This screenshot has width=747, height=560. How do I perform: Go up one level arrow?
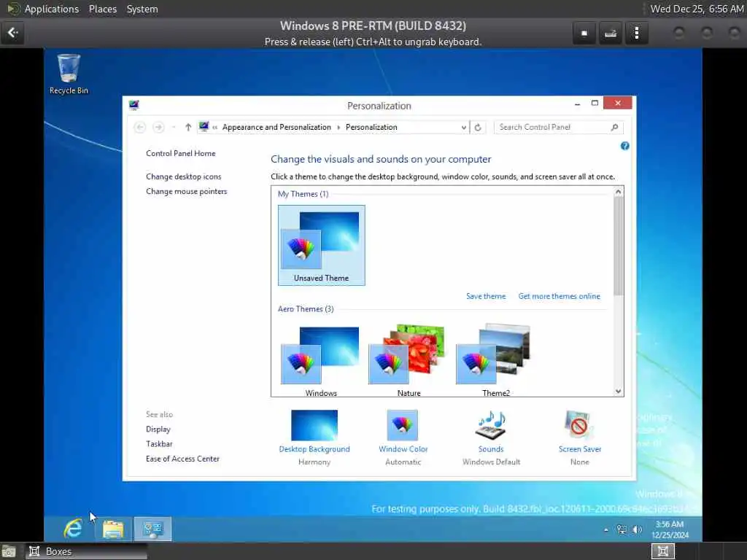[188, 127]
